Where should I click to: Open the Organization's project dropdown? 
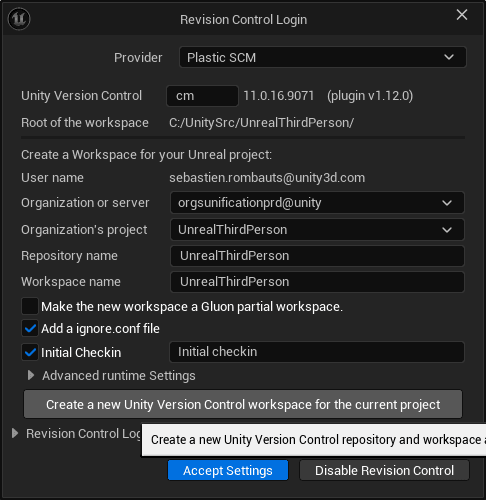(x=317, y=230)
